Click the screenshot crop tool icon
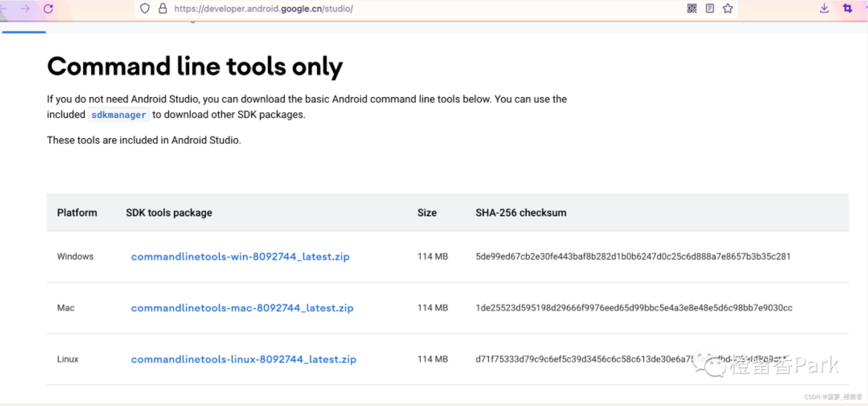 (x=848, y=8)
